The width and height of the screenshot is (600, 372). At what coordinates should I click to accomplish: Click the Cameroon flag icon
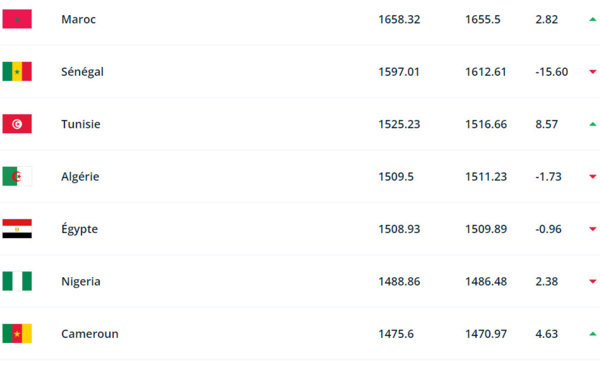click(17, 334)
